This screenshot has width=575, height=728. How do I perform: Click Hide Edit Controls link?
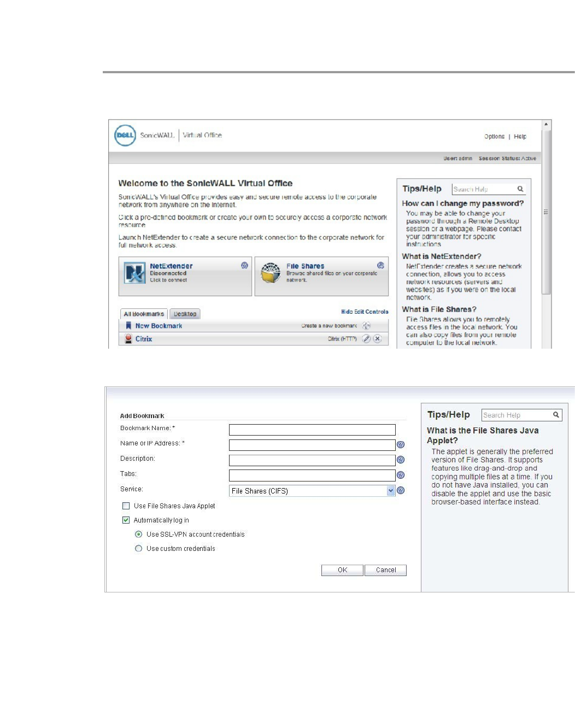click(x=365, y=312)
